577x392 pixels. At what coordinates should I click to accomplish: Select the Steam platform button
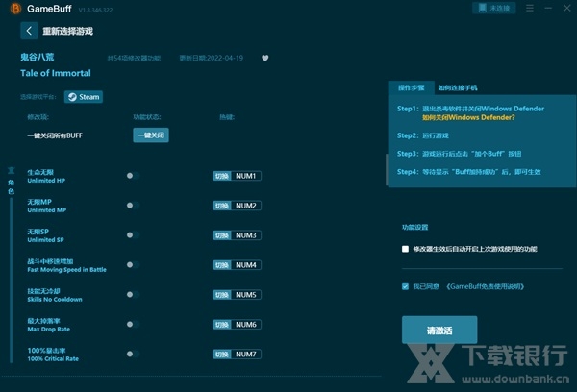pos(83,96)
